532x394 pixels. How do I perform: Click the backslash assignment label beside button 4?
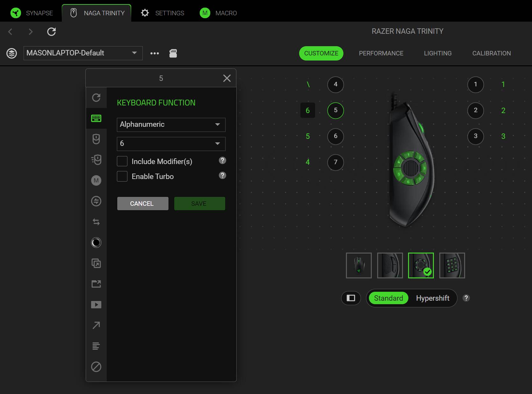point(308,84)
